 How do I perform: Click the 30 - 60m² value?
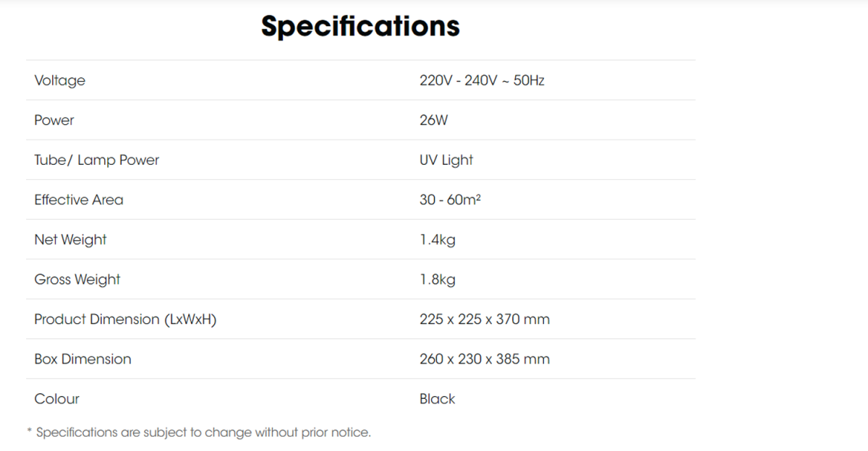[450, 199]
